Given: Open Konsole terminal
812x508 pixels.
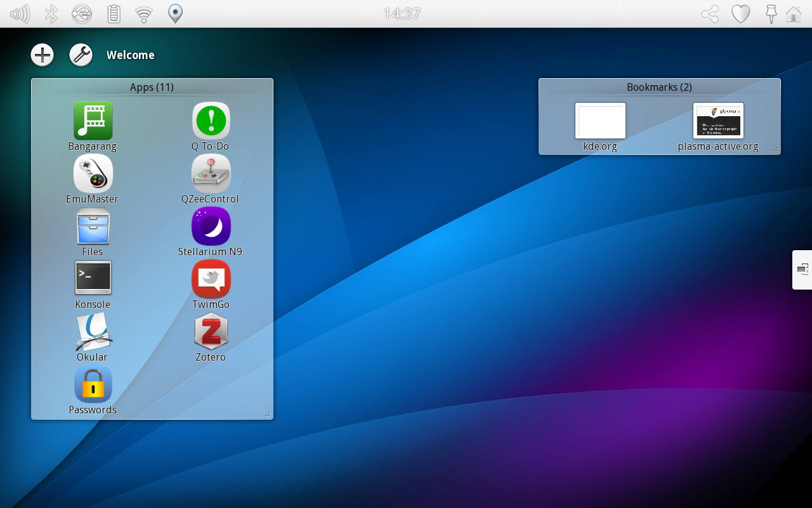Looking at the screenshot, I should pos(93,278).
